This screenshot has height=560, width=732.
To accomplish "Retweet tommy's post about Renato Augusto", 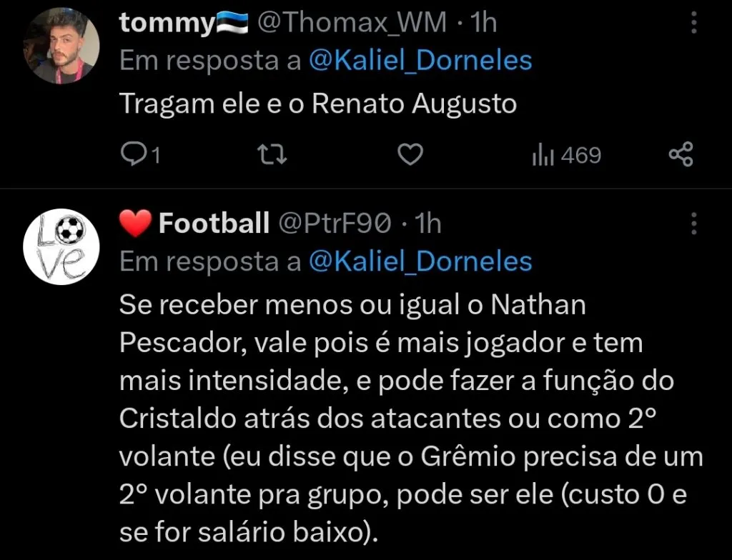I will [272, 154].
